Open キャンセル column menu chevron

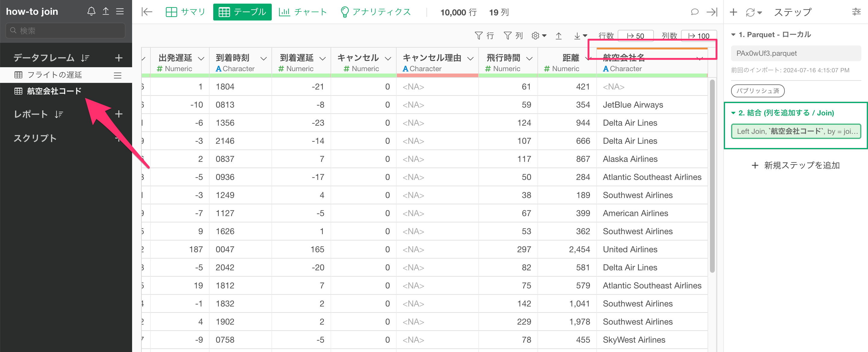tap(388, 58)
